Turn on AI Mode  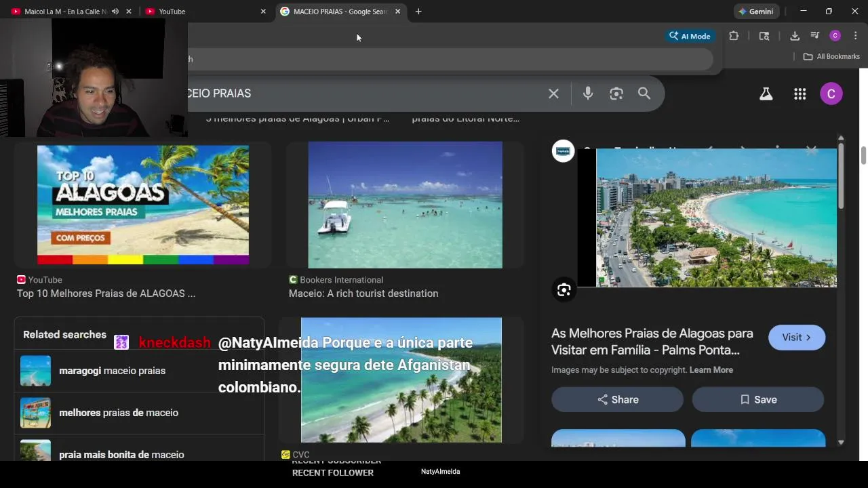pyautogui.click(x=690, y=36)
